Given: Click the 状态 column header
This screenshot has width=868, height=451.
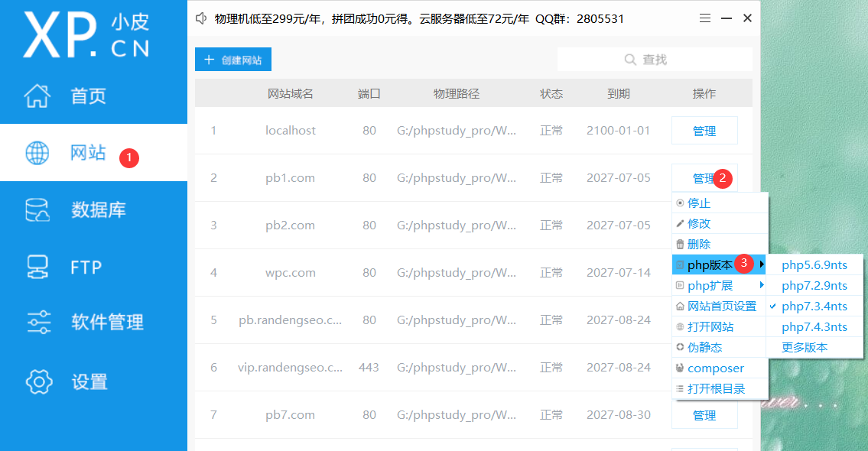Looking at the screenshot, I should [551, 93].
